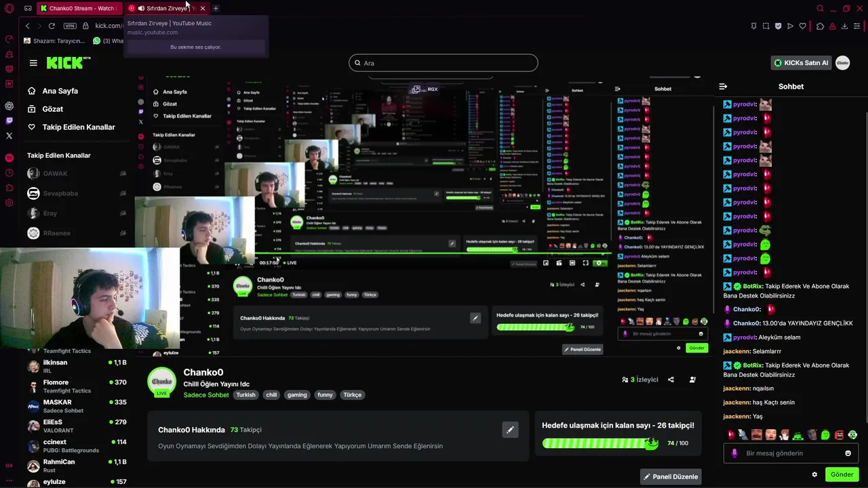Toggle notification bell for GAWAK
Image resolution: width=868 pixels, height=488 pixels.
(123, 174)
